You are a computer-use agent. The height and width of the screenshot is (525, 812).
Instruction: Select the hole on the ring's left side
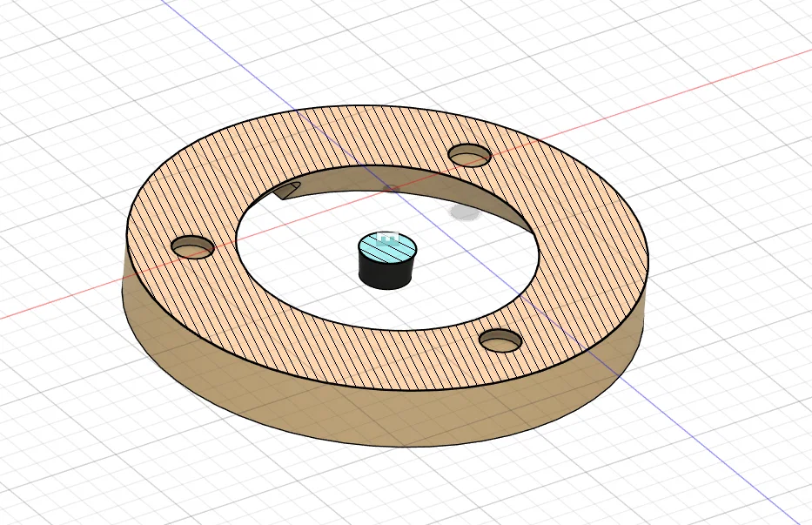click(x=192, y=247)
